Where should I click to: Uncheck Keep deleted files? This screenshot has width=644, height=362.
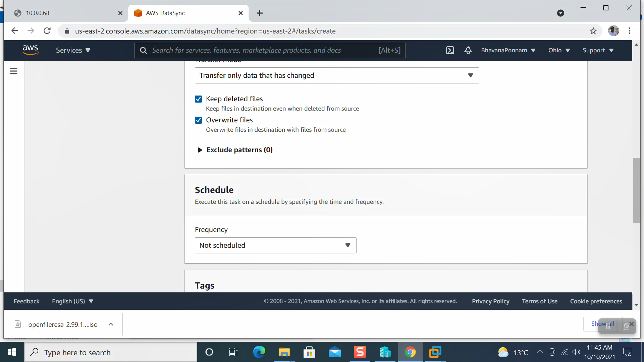coord(198,99)
